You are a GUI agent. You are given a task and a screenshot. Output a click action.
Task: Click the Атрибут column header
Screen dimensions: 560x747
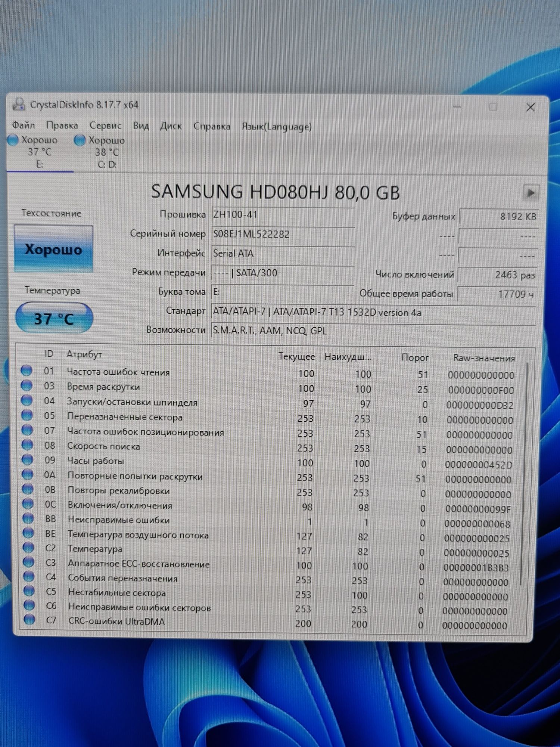(84, 354)
